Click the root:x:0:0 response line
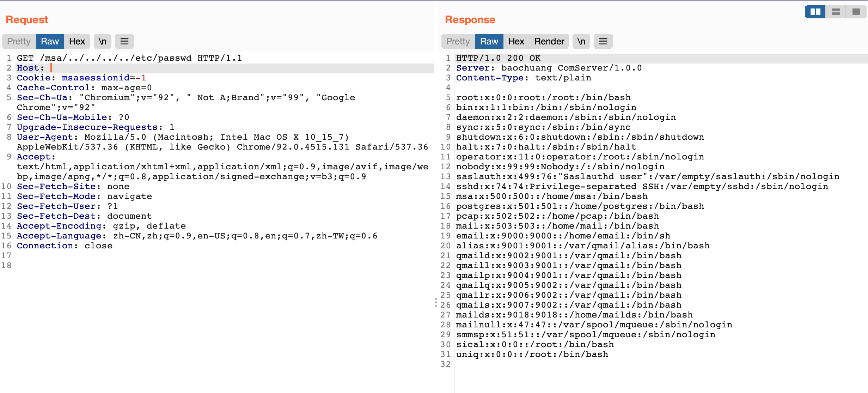The height and width of the screenshot is (393, 868). (x=543, y=97)
